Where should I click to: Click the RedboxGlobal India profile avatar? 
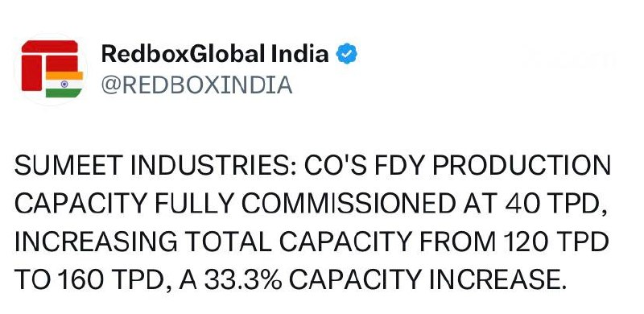point(51,69)
